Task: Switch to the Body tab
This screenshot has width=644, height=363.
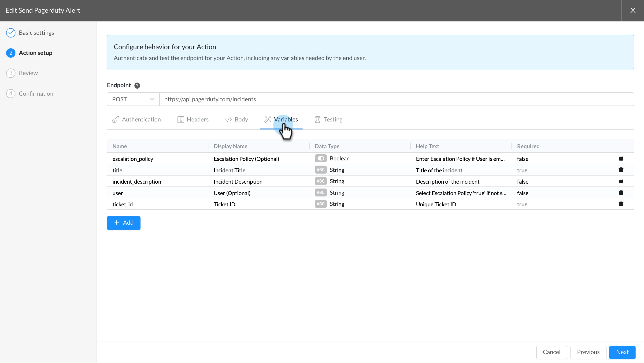Action: tap(236, 120)
